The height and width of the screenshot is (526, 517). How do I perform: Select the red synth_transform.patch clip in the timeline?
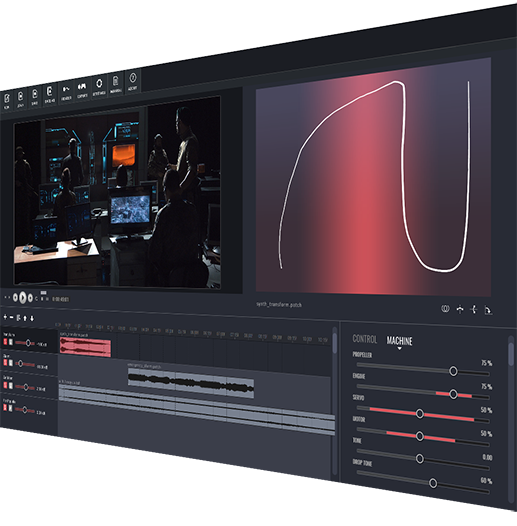[x=85, y=347]
